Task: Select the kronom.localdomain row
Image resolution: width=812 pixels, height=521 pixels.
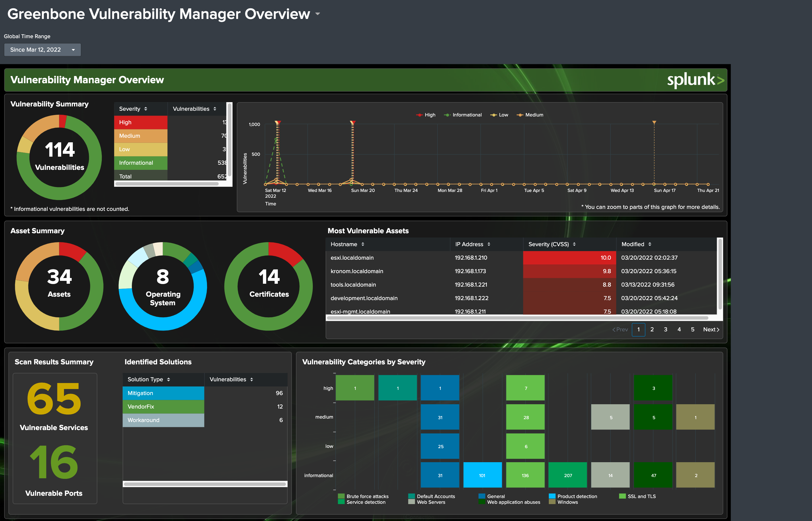Action: click(523, 271)
